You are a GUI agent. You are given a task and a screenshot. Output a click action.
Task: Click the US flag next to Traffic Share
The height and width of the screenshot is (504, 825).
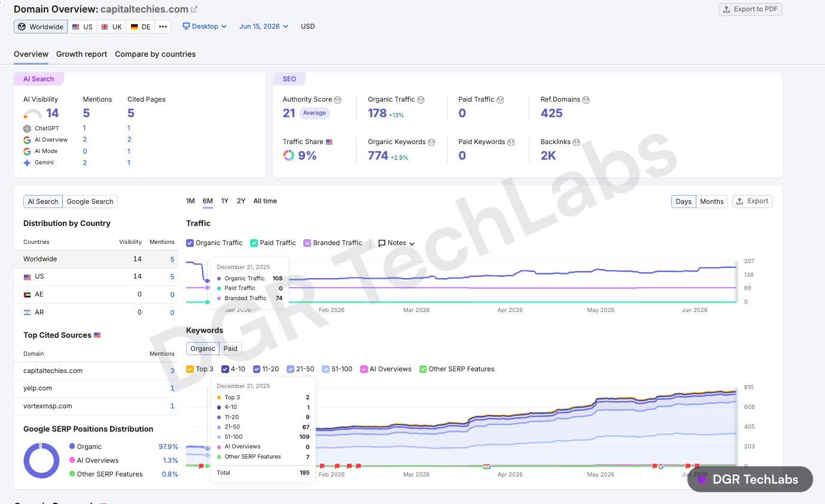329,142
